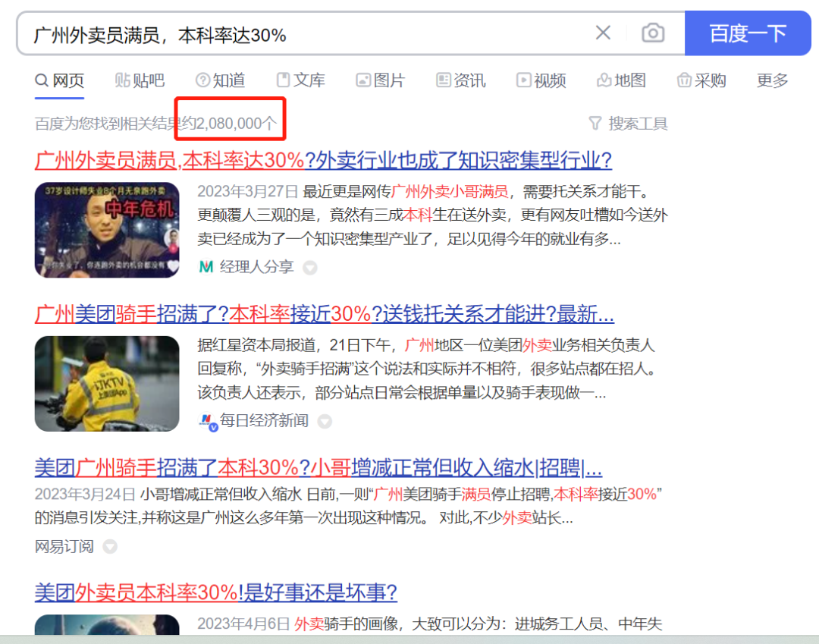
Task: Visit the 每日经济新闻 source link
Action: point(264,420)
